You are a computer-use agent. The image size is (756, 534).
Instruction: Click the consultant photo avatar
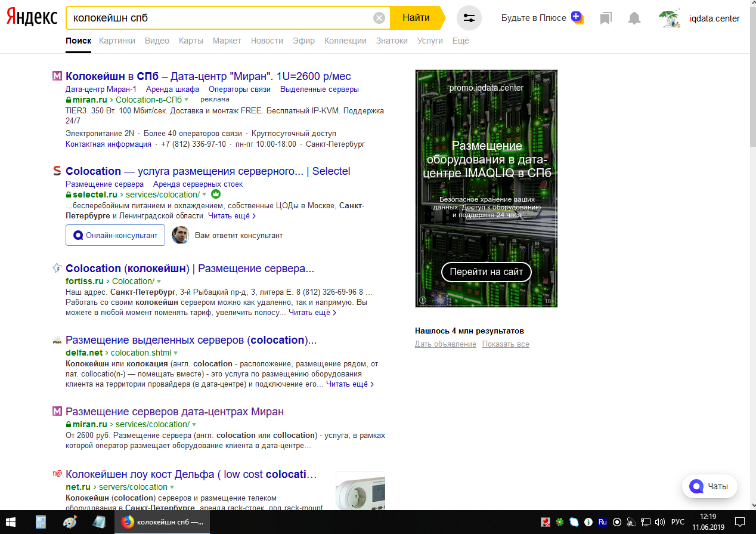(x=180, y=235)
